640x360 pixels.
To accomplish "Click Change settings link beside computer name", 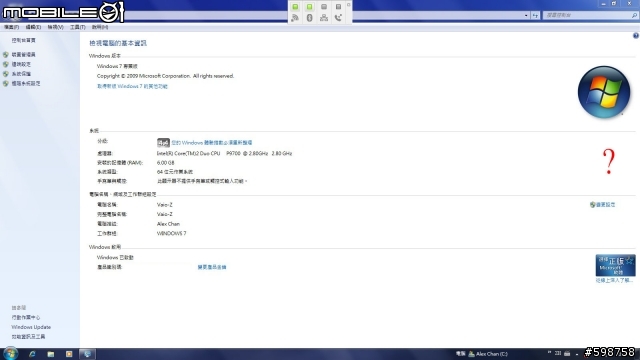I will tap(606, 204).
